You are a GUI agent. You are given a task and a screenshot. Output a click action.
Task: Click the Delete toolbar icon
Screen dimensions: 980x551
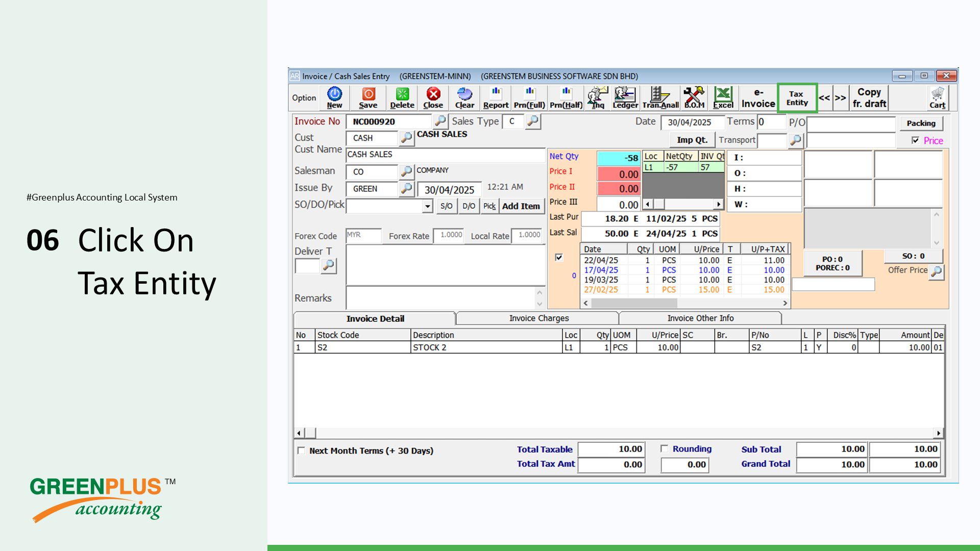tap(402, 97)
